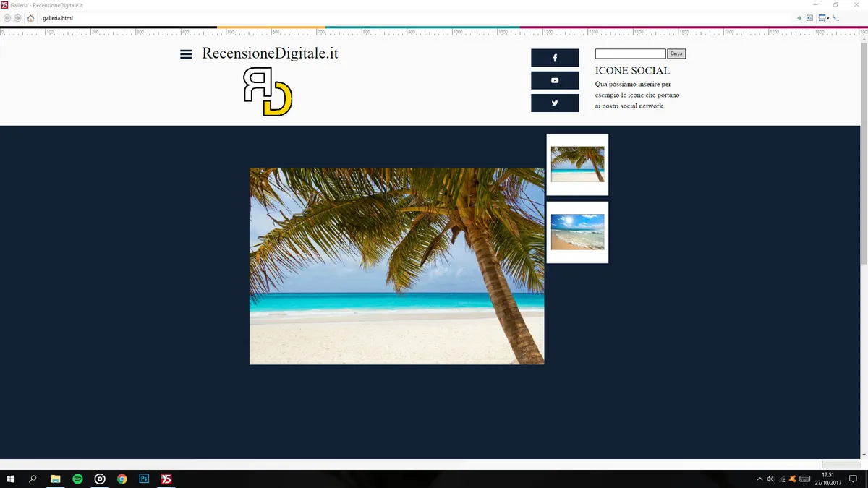Click the red web editor taskbar icon
Image resolution: width=868 pixels, height=488 pixels.
point(166,479)
